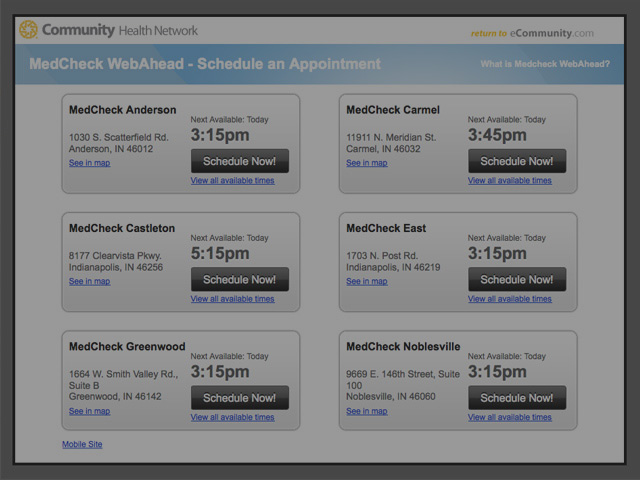
Task: Click the MedCheck Noblesville heading
Action: pyautogui.click(x=403, y=347)
